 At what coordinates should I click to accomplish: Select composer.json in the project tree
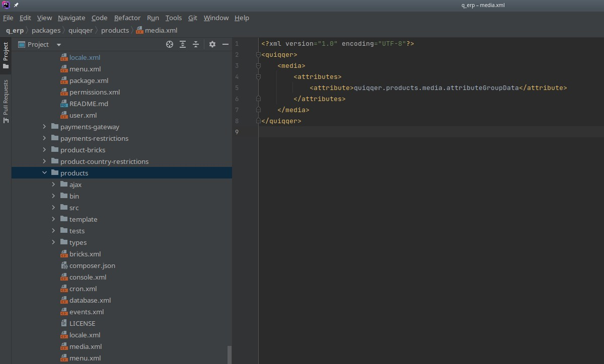(x=92, y=265)
